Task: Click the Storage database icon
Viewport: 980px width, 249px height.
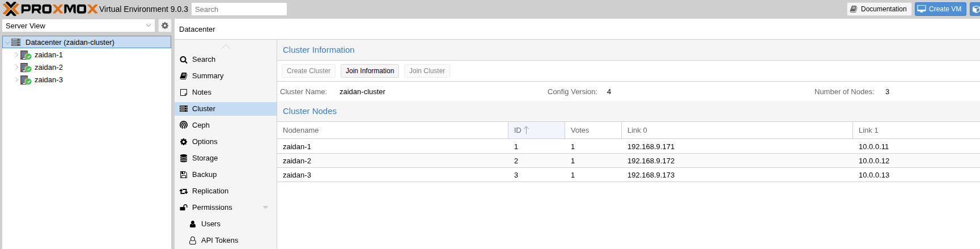Action: 184,158
